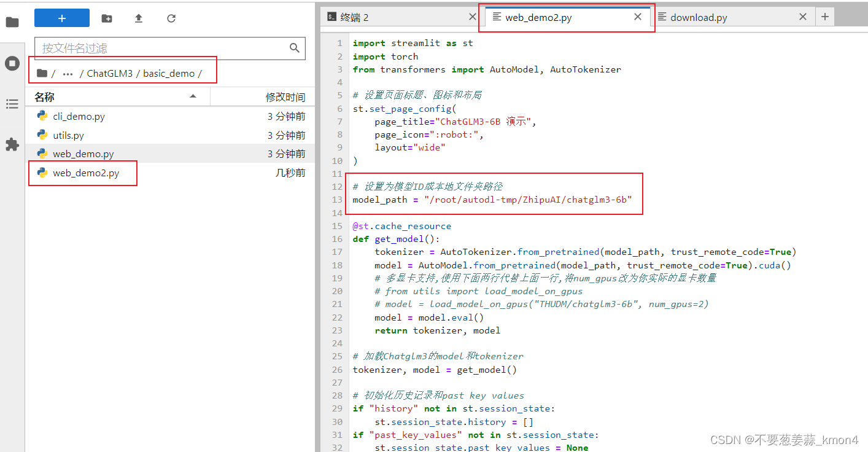Open the extension manager puzzle icon
Screen dimensions: 868x452
[12, 144]
